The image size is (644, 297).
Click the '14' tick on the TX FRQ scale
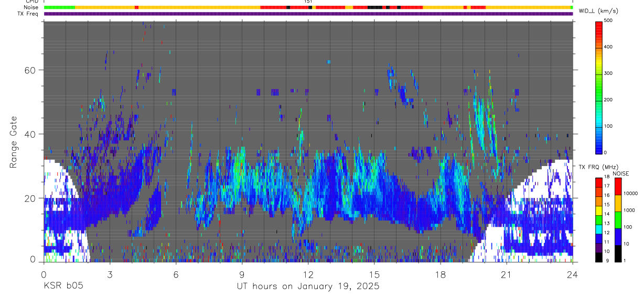click(607, 214)
